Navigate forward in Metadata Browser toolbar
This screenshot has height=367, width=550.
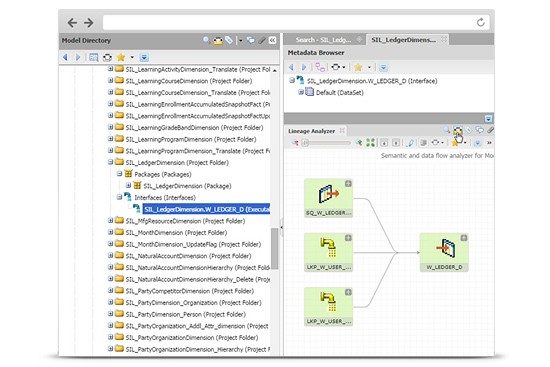point(304,67)
